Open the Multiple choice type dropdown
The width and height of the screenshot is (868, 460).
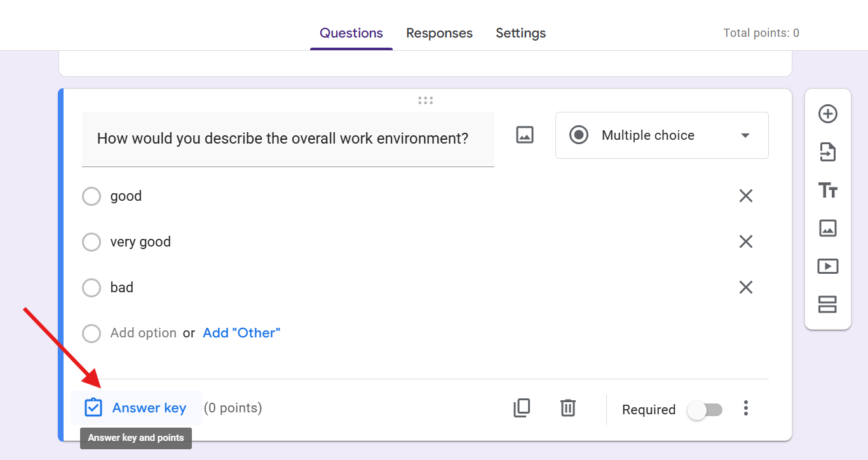pos(661,135)
